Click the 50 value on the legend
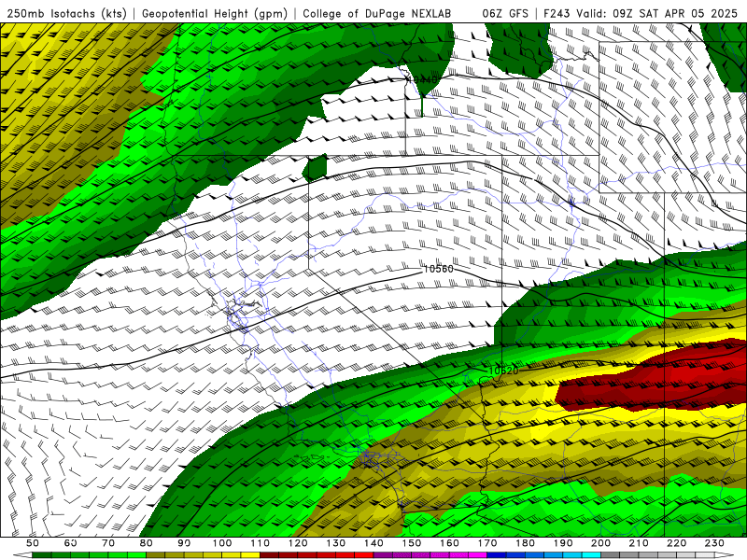The image size is (747, 560). [33, 543]
